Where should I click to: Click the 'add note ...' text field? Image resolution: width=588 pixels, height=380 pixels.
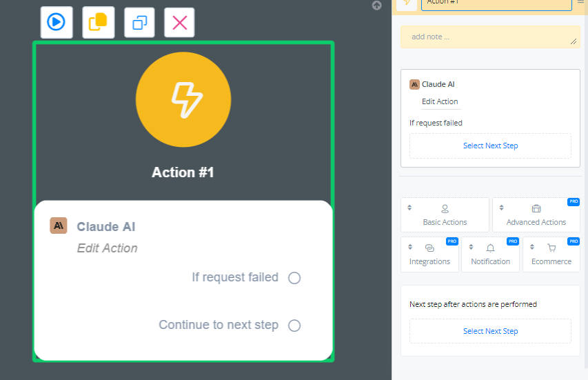coord(489,37)
